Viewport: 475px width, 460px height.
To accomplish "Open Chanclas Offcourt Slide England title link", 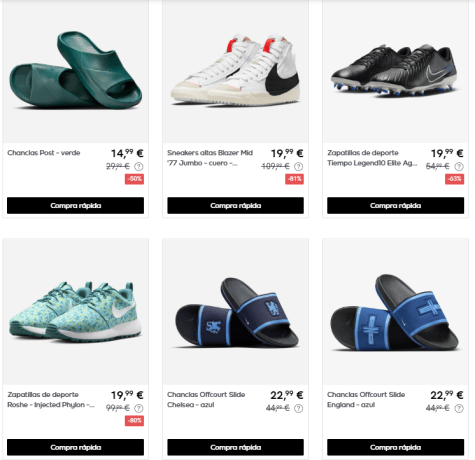I will click(366, 399).
